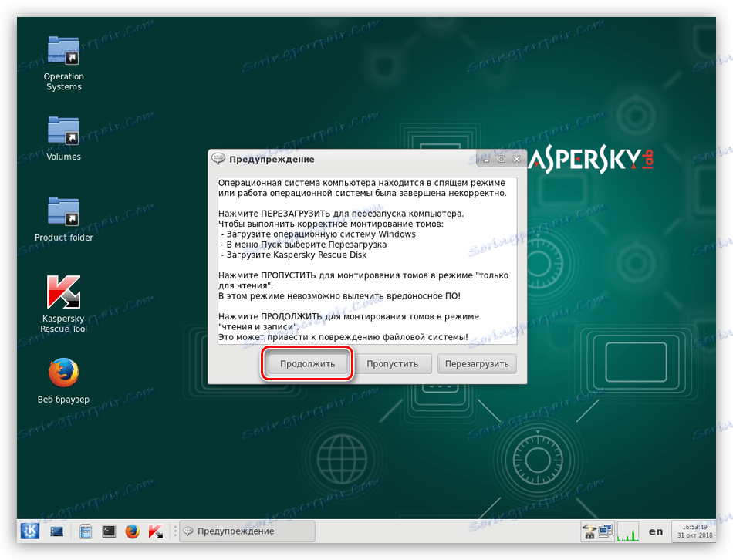Screen dimensions: 733x560
Task: Click the warning text 'Загрузите Kaspersky Rescue Disk'
Action: (x=296, y=255)
